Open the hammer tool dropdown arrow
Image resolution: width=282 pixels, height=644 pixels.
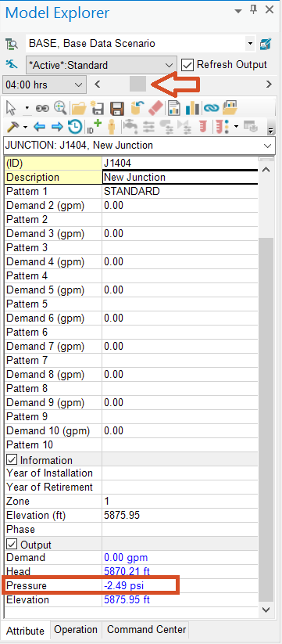[25, 127]
